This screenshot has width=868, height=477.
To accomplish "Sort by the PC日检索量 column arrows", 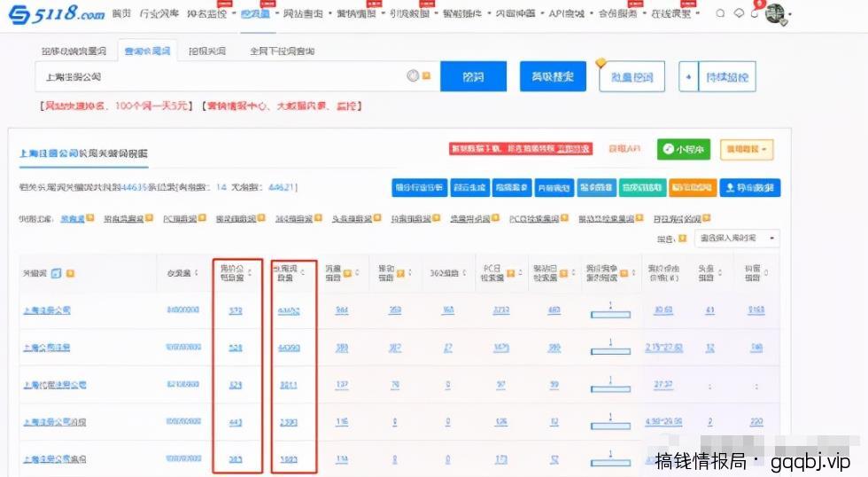I will [x=520, y=272].
